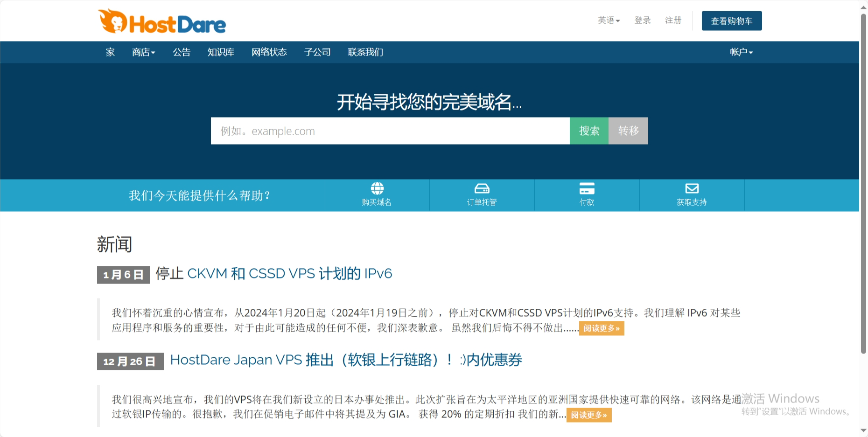Select the payment card icon for 付款
The image size is (868, 437).
[x=587, y=188]
